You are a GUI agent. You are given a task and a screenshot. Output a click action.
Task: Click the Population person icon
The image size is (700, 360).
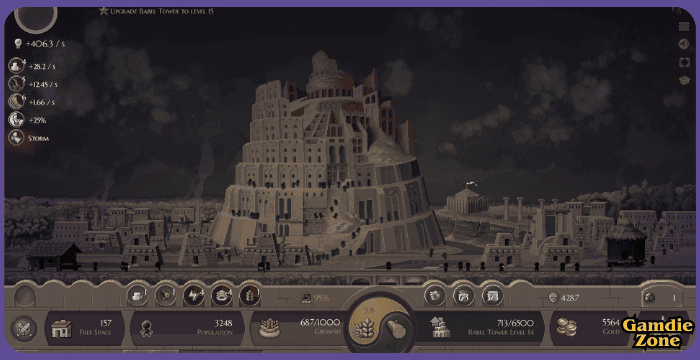coord(146,329)
